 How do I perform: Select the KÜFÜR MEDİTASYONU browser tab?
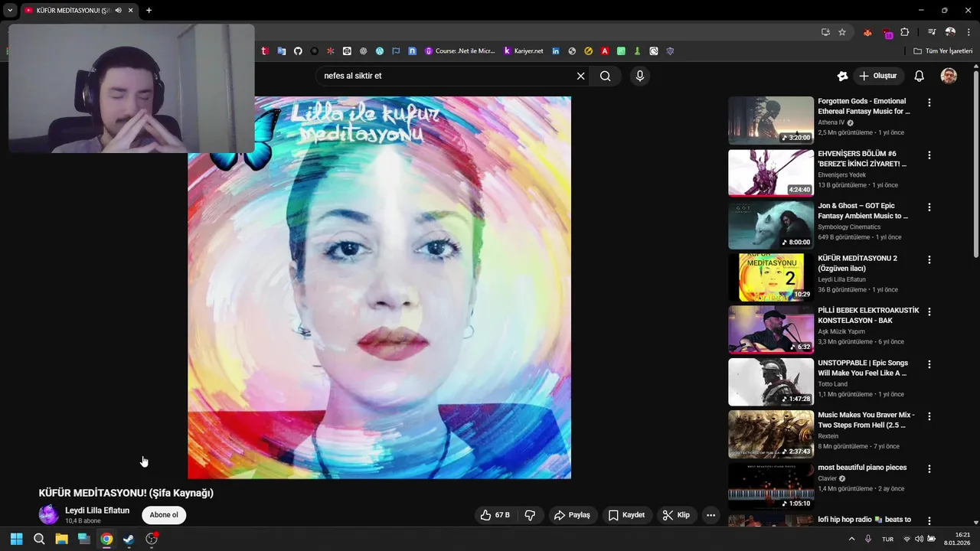coord(74,11)
